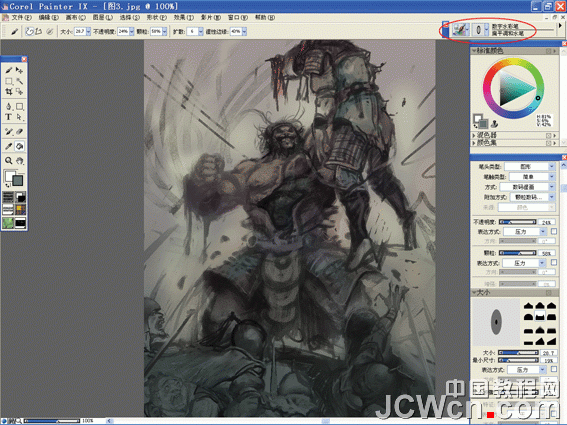Open the 笔触类型 dropdown

pos(532,177)
